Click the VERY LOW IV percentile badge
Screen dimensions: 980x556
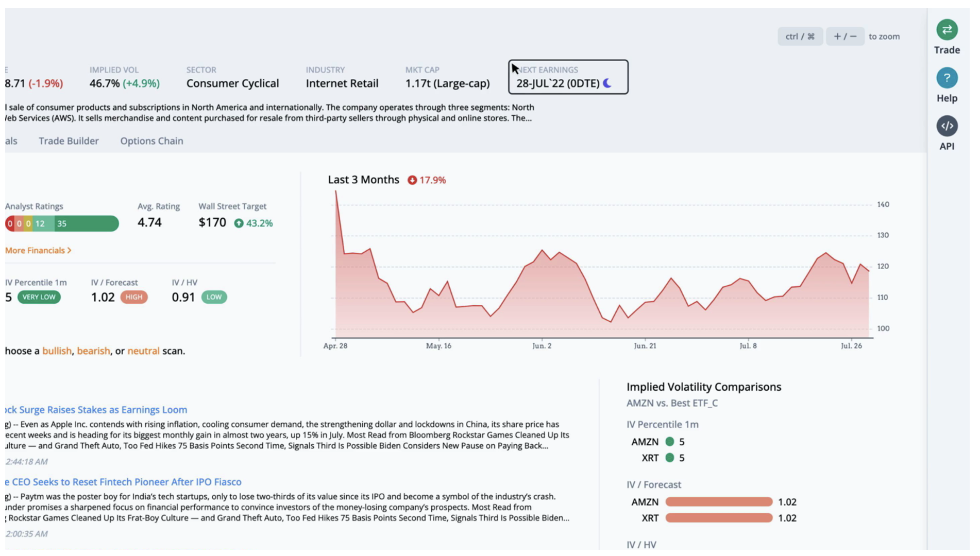point(39,297)
